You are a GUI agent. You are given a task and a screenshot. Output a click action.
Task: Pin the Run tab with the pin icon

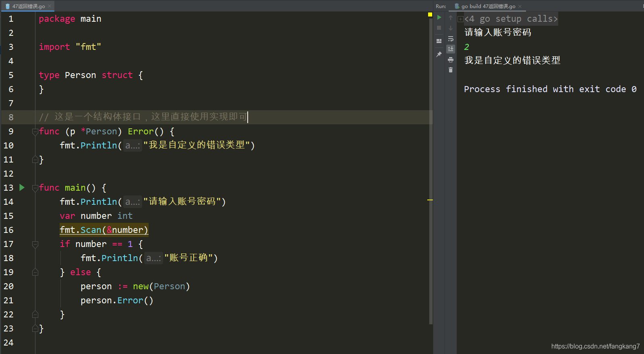439,54
